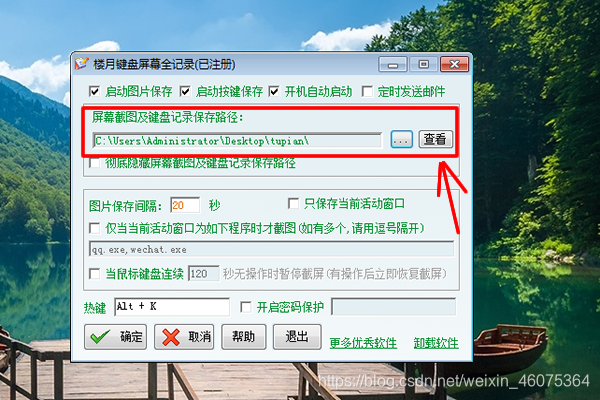Click the 帮助 button

pyautogui.click(x=244, y=337)
